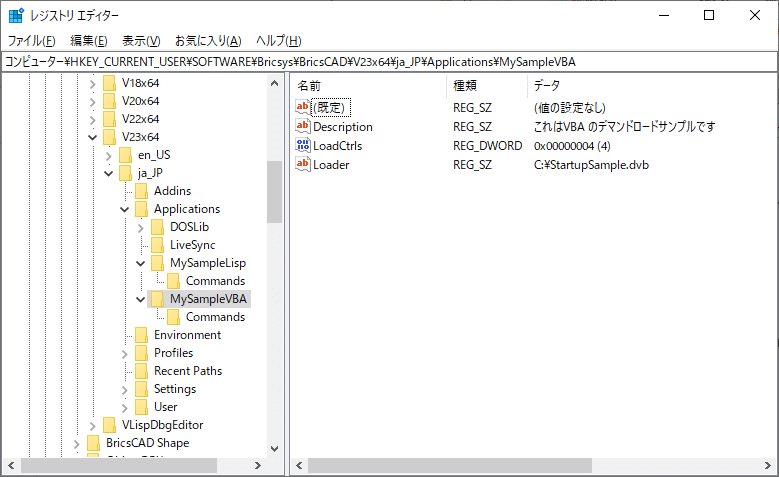Select the (既定) string value icon
Viewport: 779px width, 477px height.
303,107
